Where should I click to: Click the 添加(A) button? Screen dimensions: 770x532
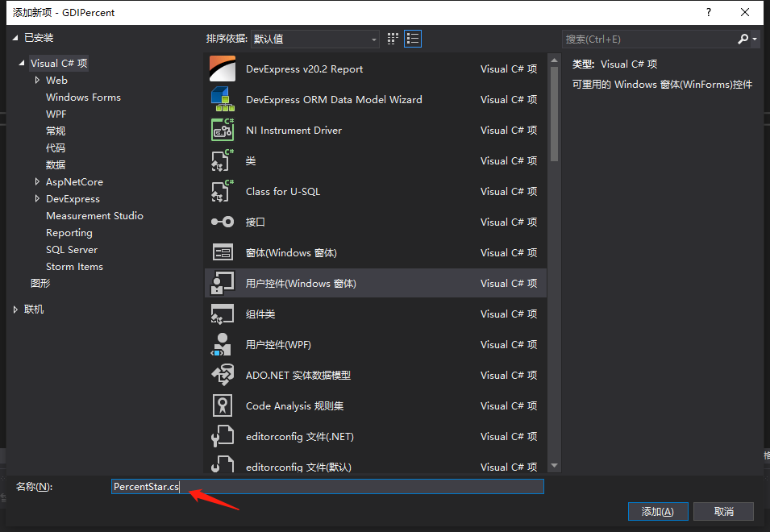(x=658, y=511)
